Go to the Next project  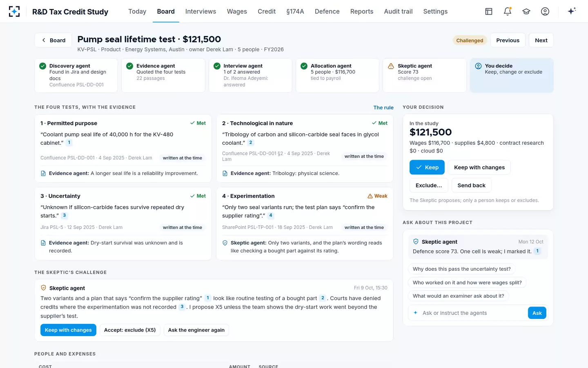click(541, 40)
